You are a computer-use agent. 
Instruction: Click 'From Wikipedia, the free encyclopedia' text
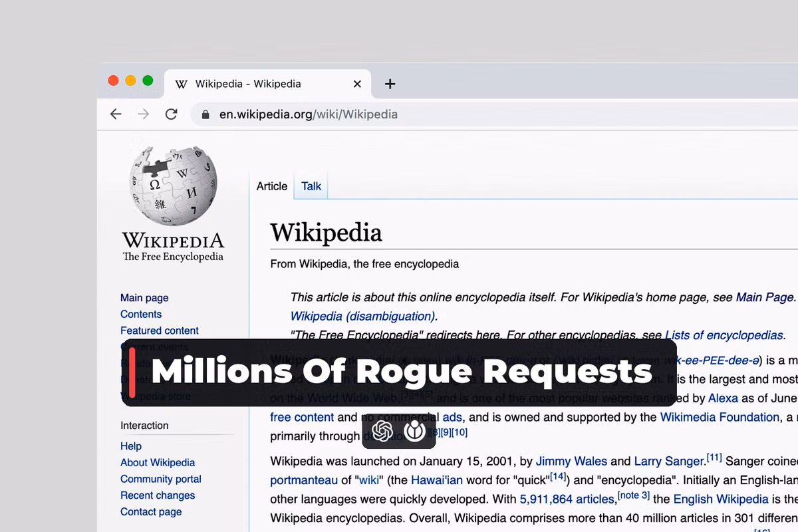pos(364,264)
